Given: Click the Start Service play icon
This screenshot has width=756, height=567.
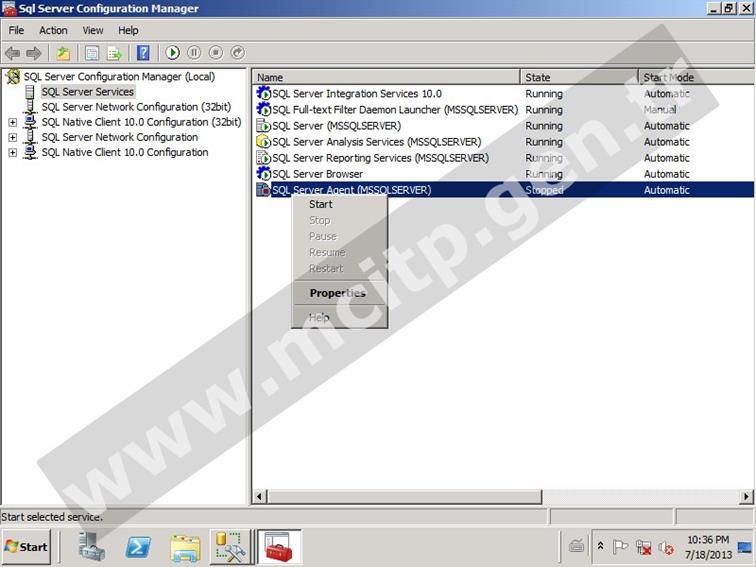Looking at the screenshot, I should [x=173, y=53].
